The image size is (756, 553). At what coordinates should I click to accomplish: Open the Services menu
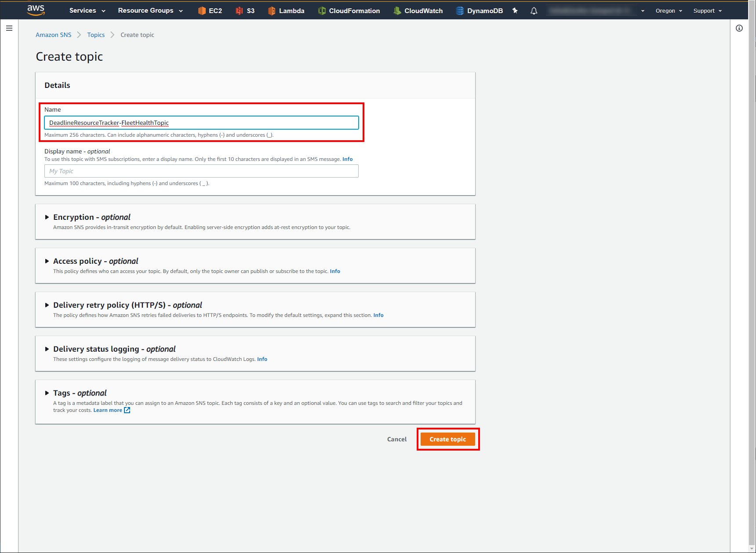tap(87, 11)
